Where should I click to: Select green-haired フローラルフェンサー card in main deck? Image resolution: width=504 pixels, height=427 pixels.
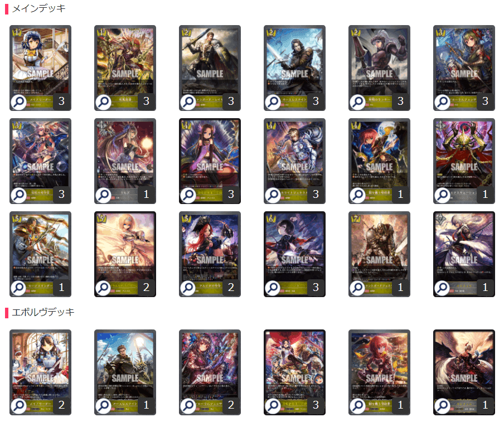click(464, 68)
